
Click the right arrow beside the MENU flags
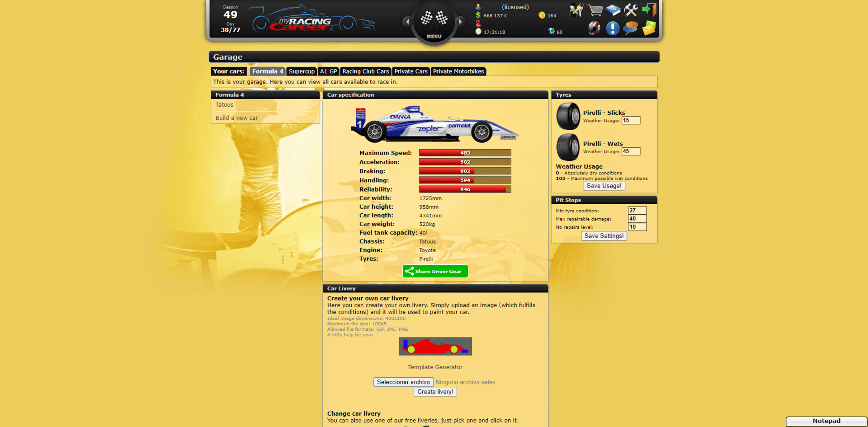(x=461, y=21)
